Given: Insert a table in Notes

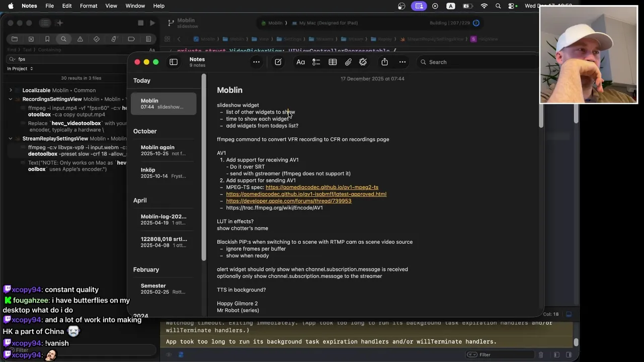Looking at the screenshot, I should click(333, 62).
